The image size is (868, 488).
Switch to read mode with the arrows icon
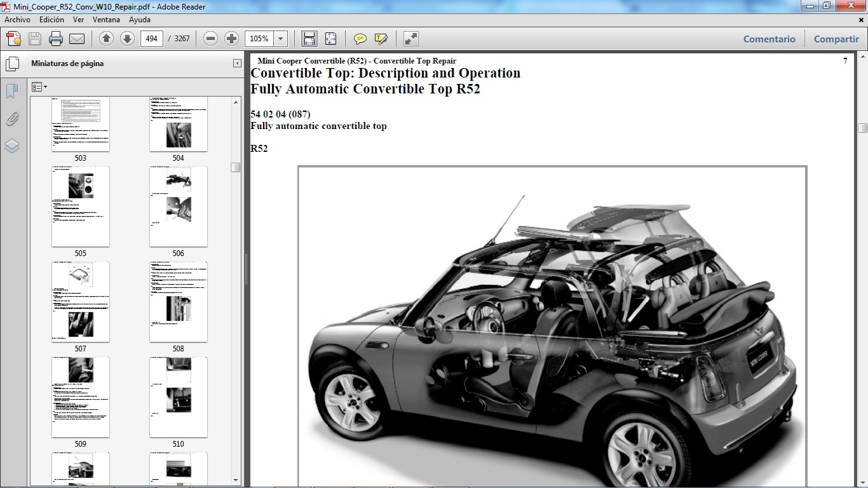pos(411,39)
